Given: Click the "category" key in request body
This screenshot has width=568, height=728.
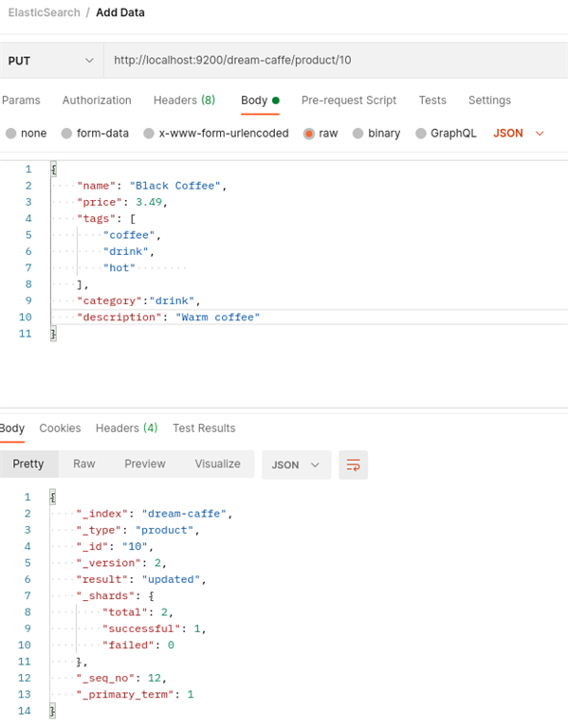Looking at the screenshot, I should point(109,300).
